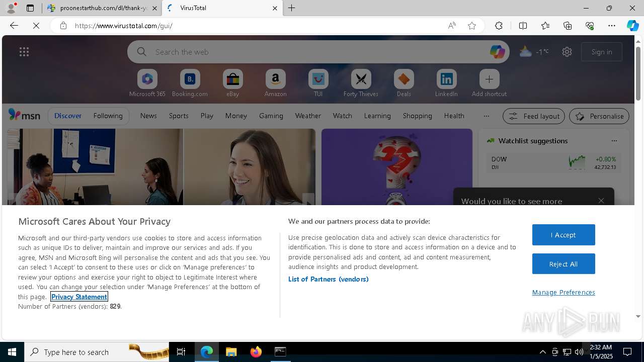Image resolution: width=644 pixels, height=362 pixels.
Task: Open the Watch section
Action: 343,116
